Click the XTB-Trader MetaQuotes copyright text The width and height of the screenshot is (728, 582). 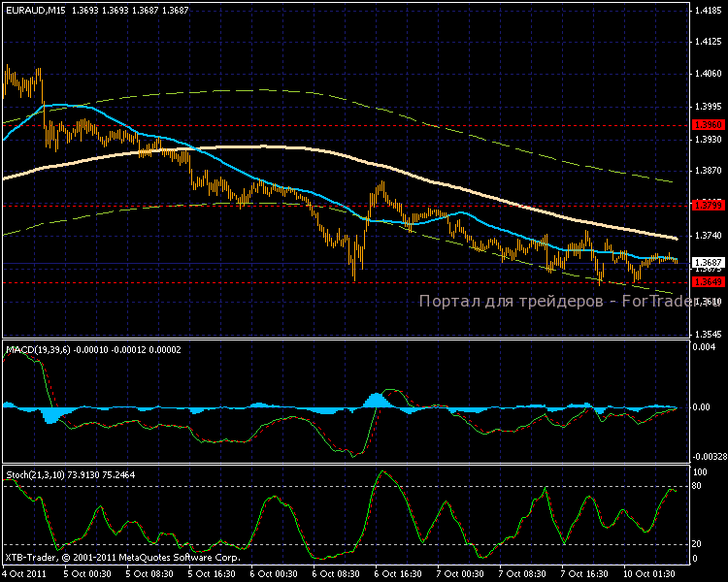click(123, 558)
